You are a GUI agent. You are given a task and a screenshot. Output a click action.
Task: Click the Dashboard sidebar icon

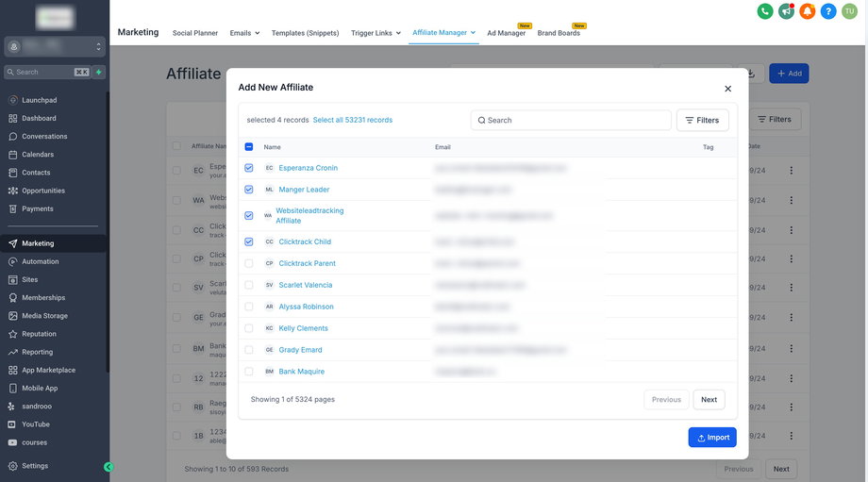[x=12, y=119]
